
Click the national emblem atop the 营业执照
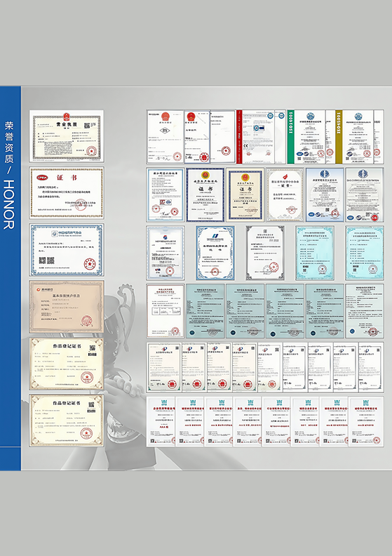[67, 117]
